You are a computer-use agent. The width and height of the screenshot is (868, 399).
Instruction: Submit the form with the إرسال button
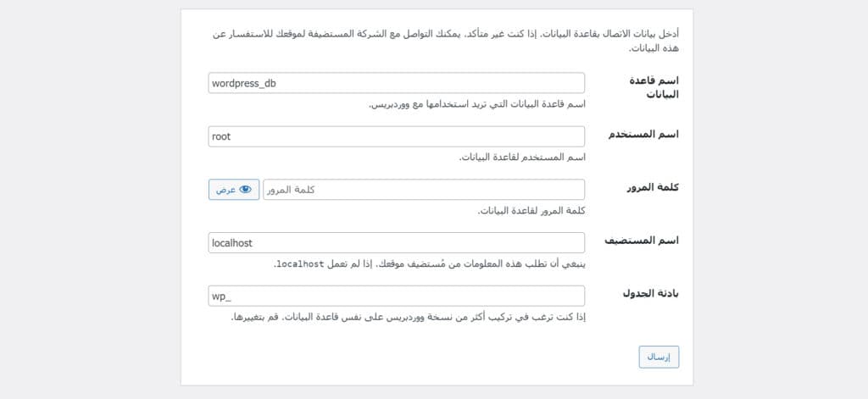[x=659, y=357]
